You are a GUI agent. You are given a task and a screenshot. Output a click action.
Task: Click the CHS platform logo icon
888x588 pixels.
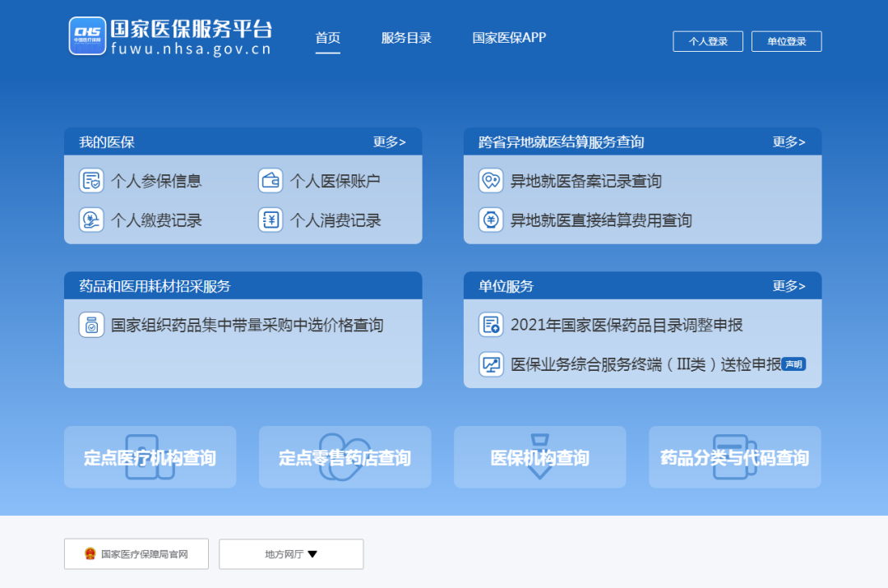[x=87, y=36]
